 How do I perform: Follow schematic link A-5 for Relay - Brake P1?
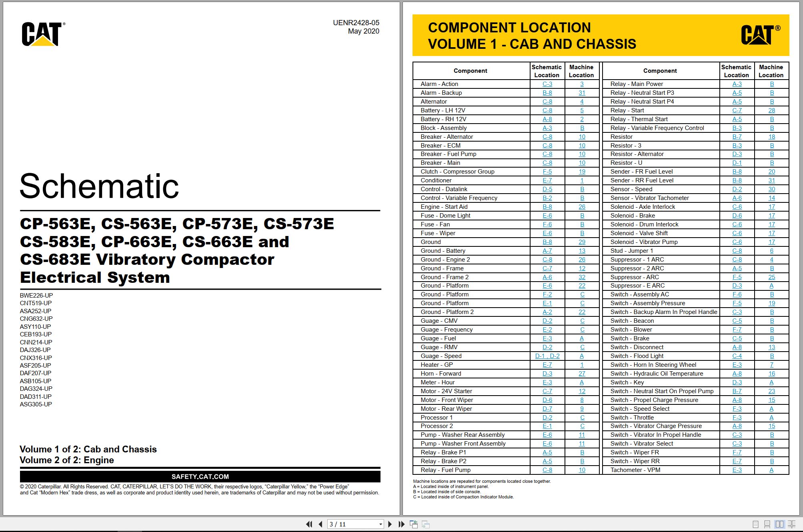click(547, 452)
